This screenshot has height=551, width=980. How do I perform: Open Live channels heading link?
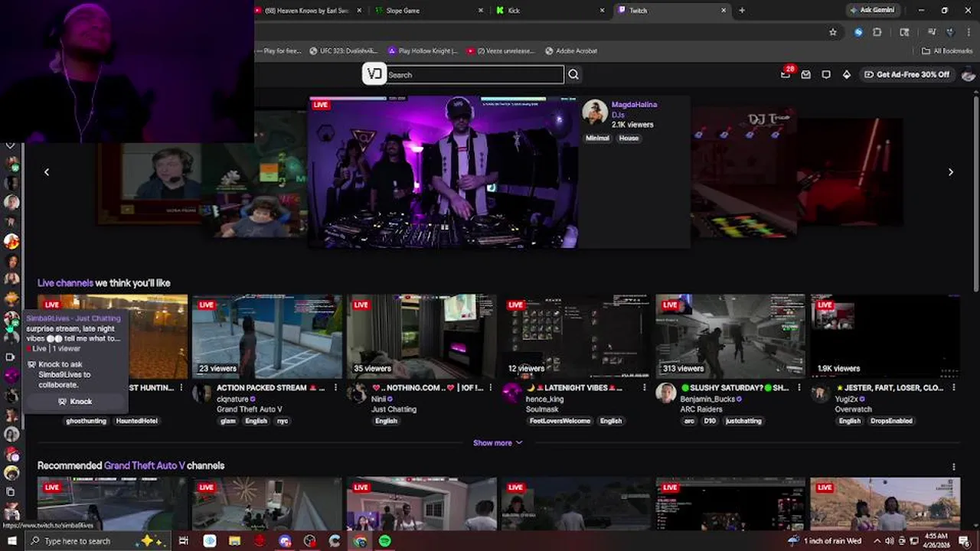click(x=65, y=283)
